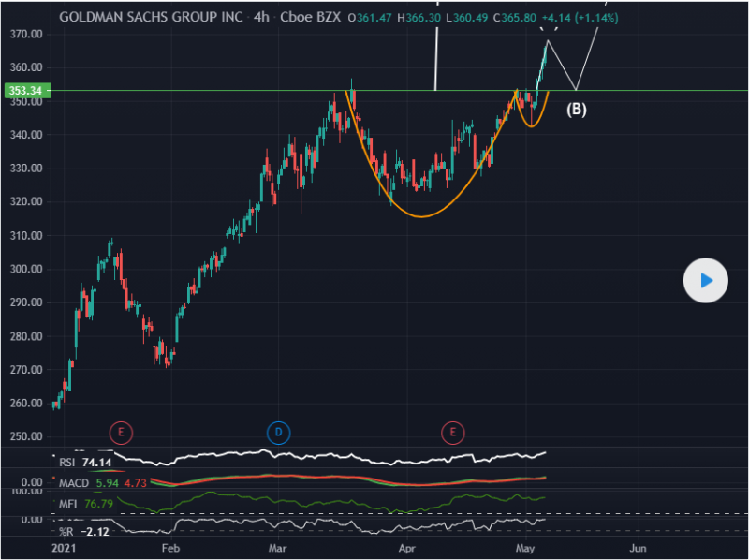
Task: Select the %R indicator label
Action: coord(65,532)
